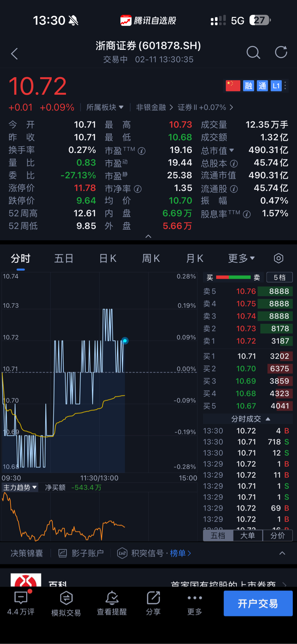Toggle 总市值 dropdown arrow
Image resolution: width=297 pixels, height=644 pixels.
[232, 150]
